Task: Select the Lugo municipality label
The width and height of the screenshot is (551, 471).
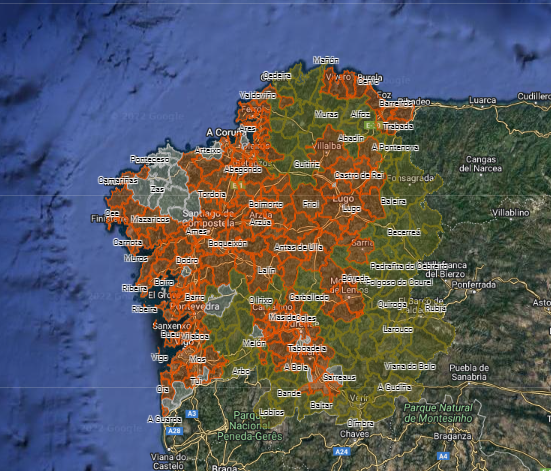Action: pos(351,209)
